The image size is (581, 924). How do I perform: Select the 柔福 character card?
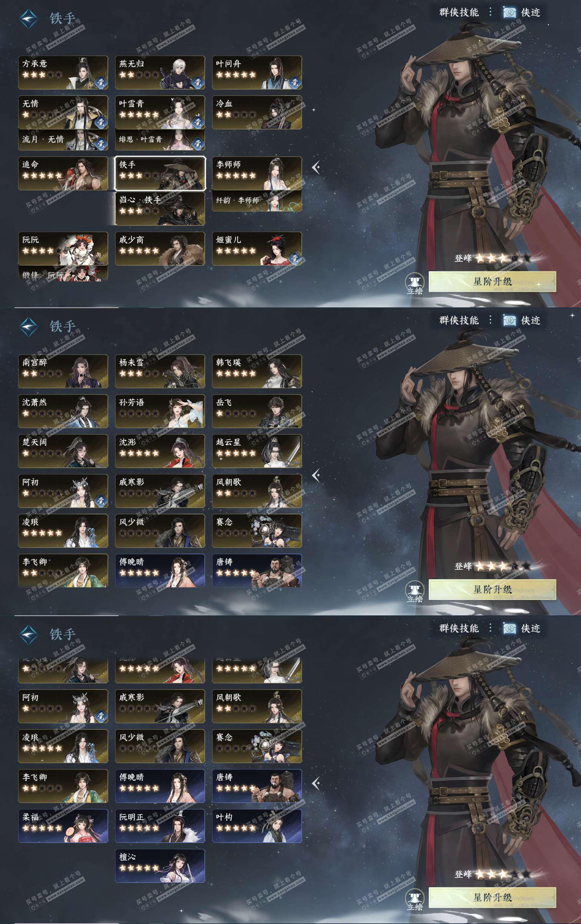63,826
